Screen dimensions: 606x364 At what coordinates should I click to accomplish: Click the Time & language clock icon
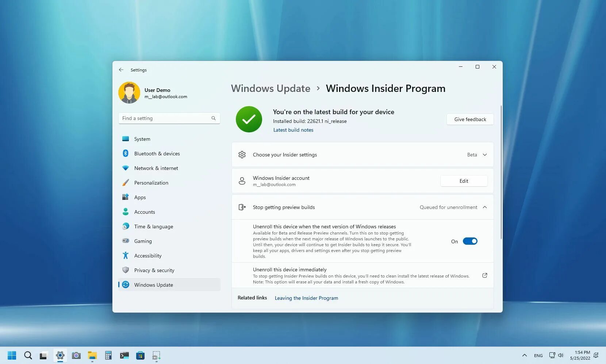tap(126, 226)
